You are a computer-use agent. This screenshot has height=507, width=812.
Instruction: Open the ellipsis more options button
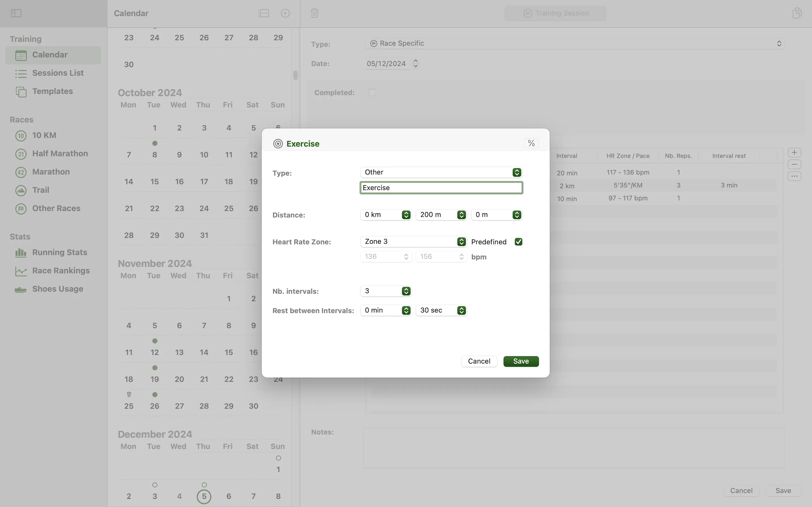tap(794, 176)
